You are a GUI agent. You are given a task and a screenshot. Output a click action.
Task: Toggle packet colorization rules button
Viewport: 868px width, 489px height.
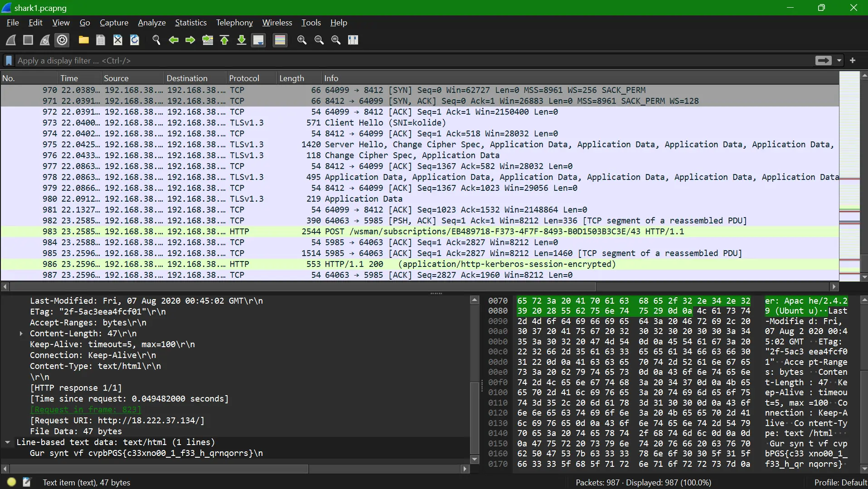(x=280, y=40)
